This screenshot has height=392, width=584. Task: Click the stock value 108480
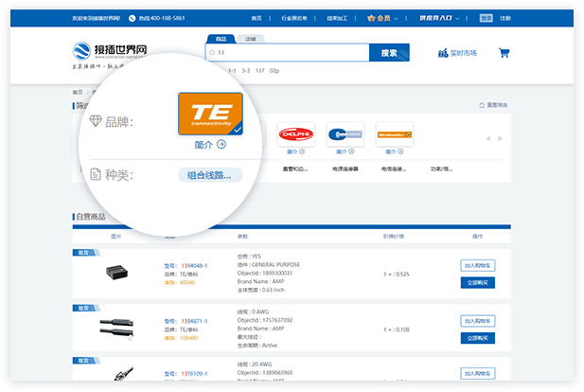tap(189, 338)
